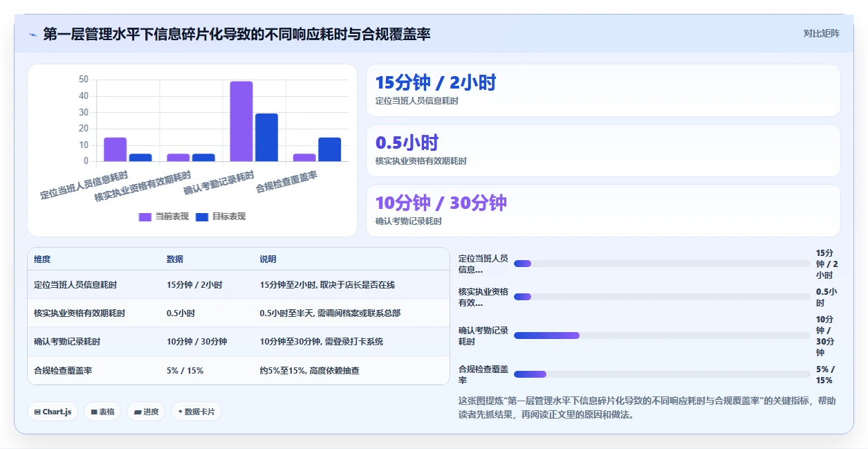Click description 15分钟至2小时, 取决于店长是否在线
868x449 pixels.
point(327,285)
